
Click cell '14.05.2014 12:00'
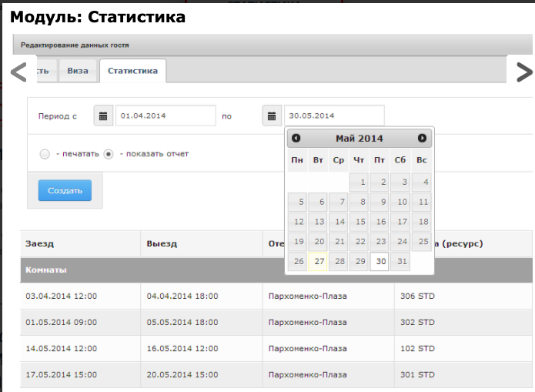tap(81, 349)
